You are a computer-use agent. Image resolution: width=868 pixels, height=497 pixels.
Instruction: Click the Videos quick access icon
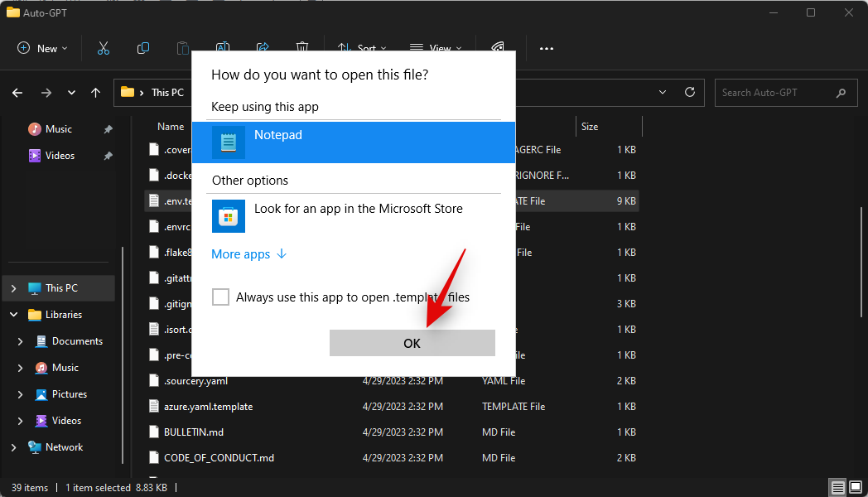coord(35,156)
